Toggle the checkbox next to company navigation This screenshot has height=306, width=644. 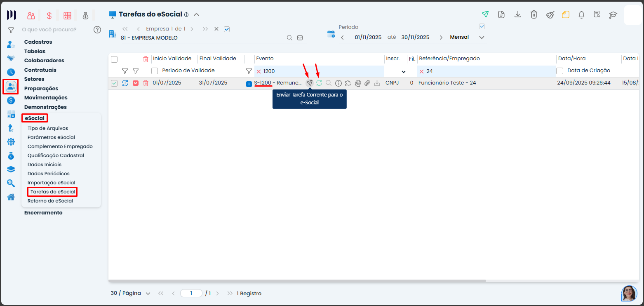[226, 29]
